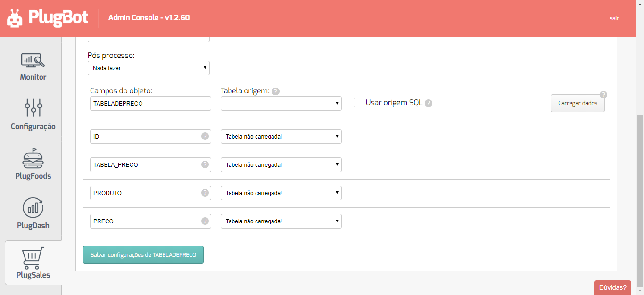
Task: Click help icon inside PRECO field
Action: [205, 221]
